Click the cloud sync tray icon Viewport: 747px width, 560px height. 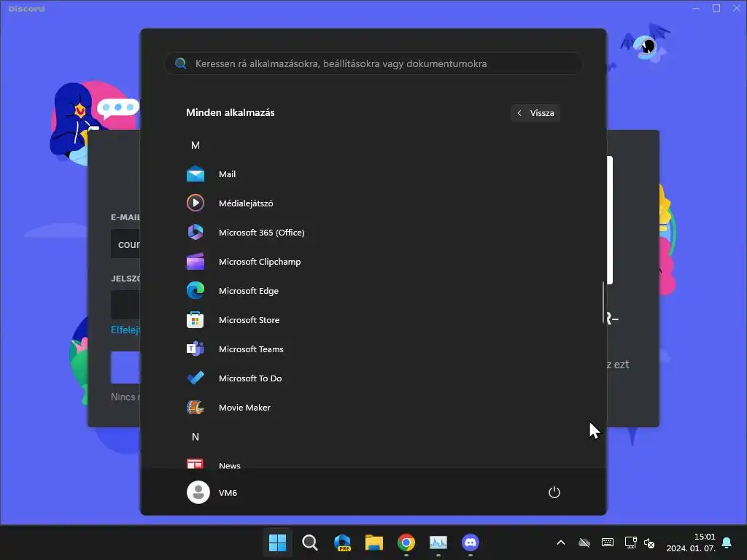click(584, 542)
